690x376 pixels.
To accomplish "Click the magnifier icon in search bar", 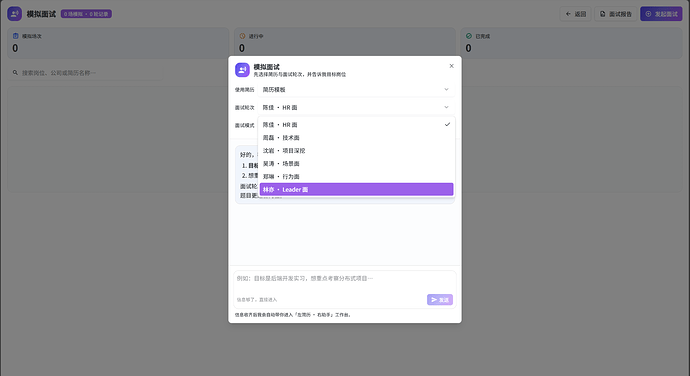I will 15,73.
